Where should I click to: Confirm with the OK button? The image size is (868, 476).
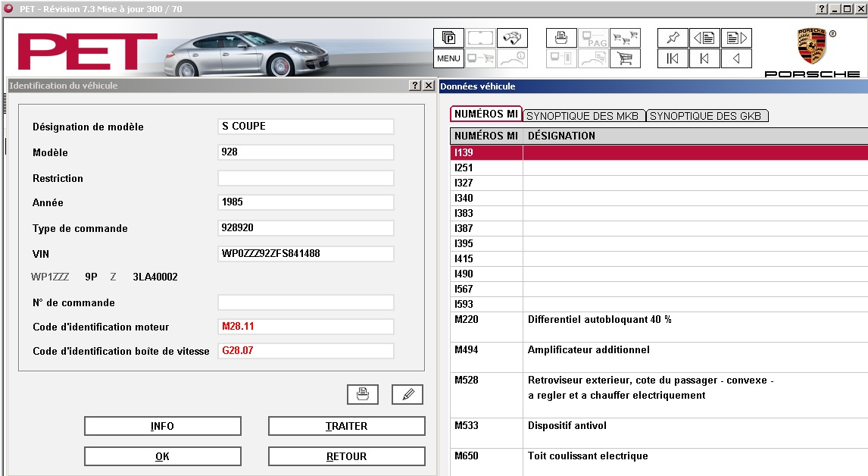162,456
